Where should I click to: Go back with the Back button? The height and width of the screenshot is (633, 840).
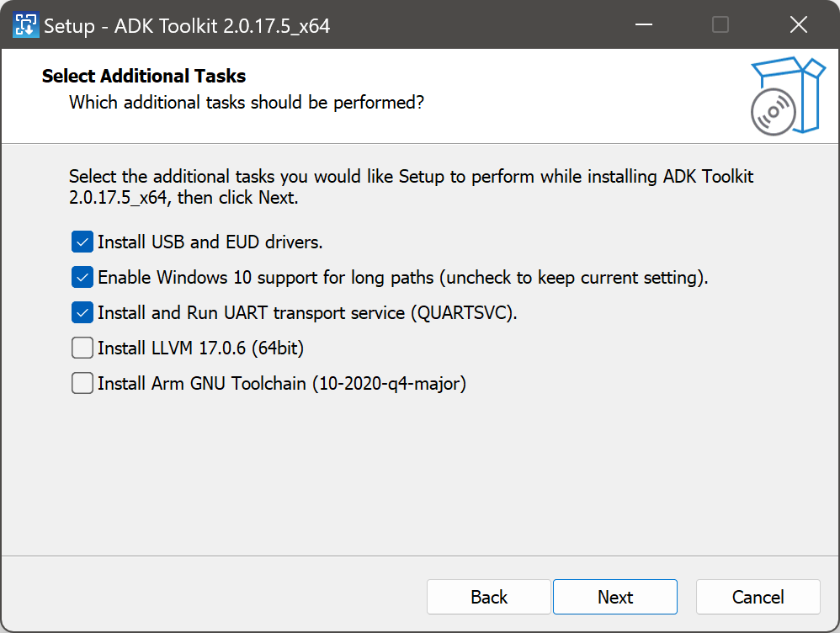489,597
